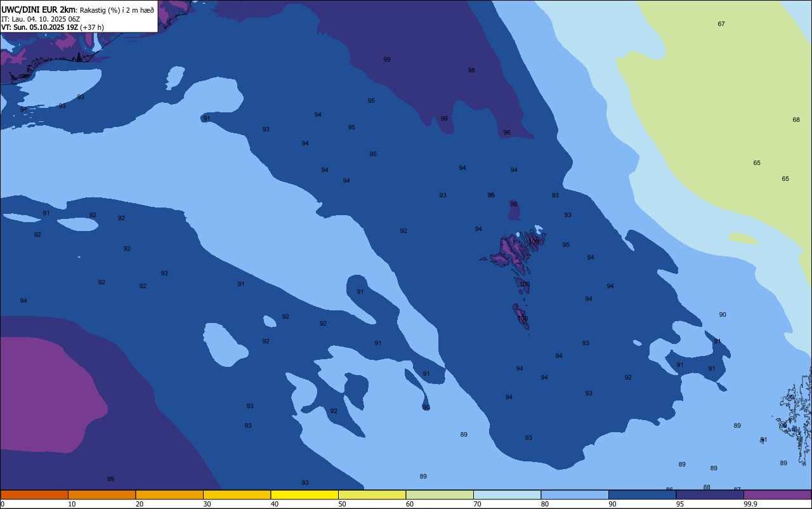The width and height of the screenshot is (812, 509).
Task: Select the 80–90 light blue legend segment
Action: (575, 494)
